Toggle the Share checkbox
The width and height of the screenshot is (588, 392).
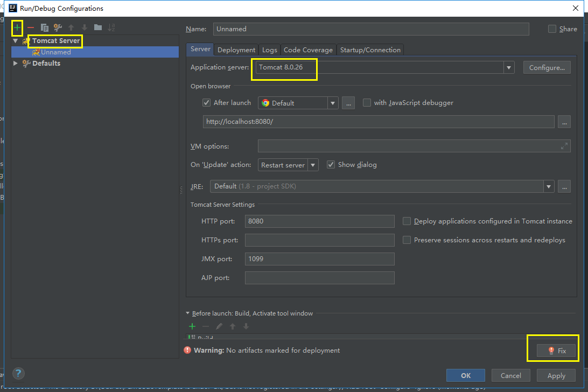click(x=552, y=29)
